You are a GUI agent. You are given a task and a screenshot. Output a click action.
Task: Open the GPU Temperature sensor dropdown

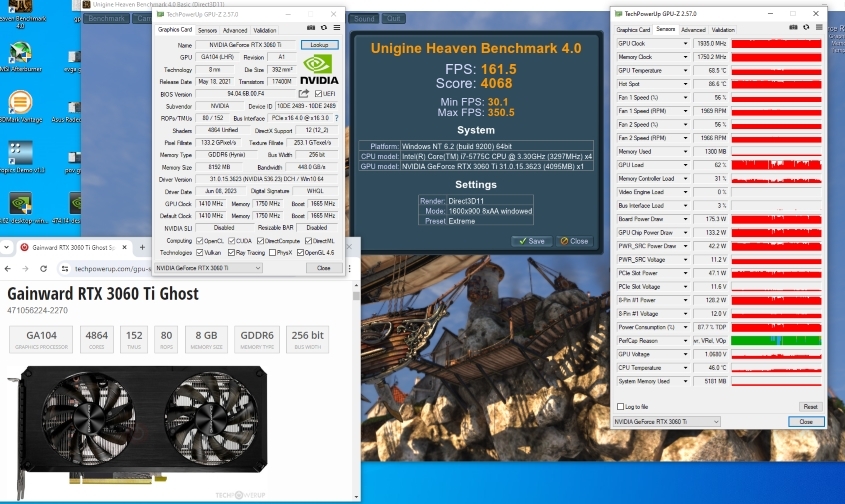click(x=685, y=71)
